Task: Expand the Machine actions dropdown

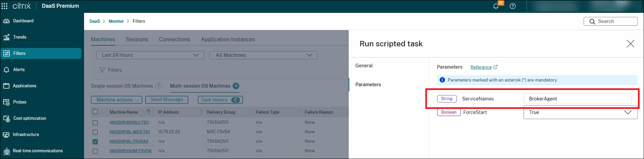Action: [x=117, y=100]
